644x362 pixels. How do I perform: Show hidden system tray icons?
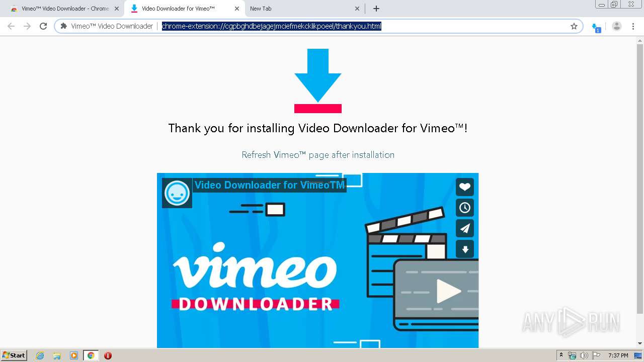[x=561, y=355]
